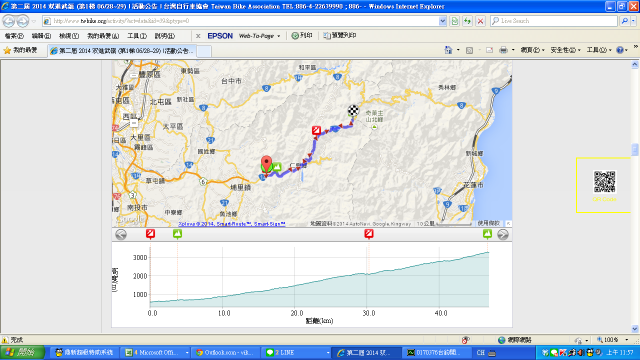This screenshot has height=360, width=640.
Task: Click the Live Search input box
Action: tap(554, 21)
